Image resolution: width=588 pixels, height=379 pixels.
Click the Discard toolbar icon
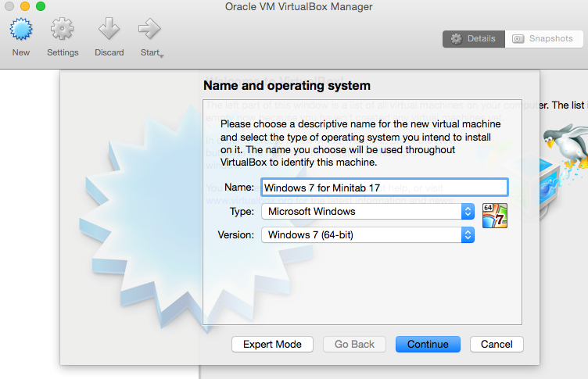point(109,31)
